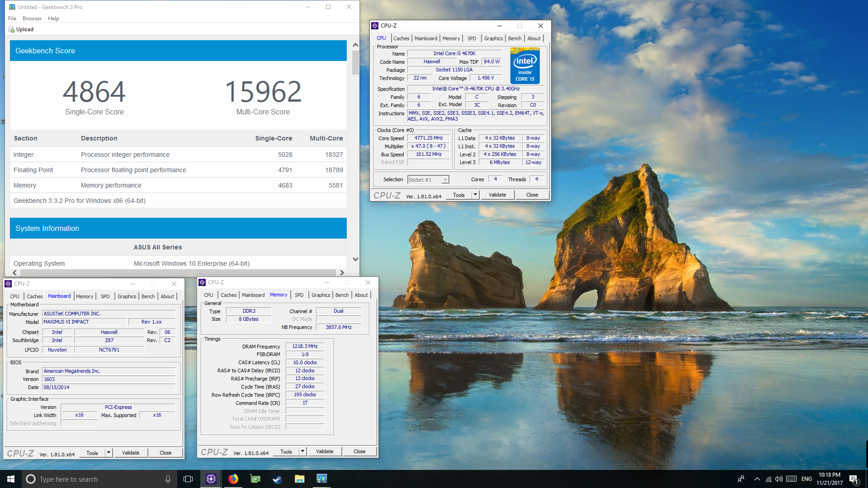The width and height of the screenshot is (868, 488).
Task: Expand Tools dropdown arrow in Mainboard CPU-Z
Action: tap(108, 453)
